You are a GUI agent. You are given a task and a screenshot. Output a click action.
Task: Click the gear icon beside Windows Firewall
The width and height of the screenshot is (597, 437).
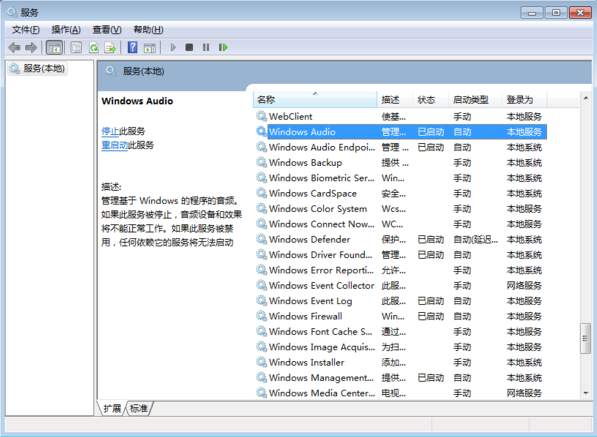(261, 316)
